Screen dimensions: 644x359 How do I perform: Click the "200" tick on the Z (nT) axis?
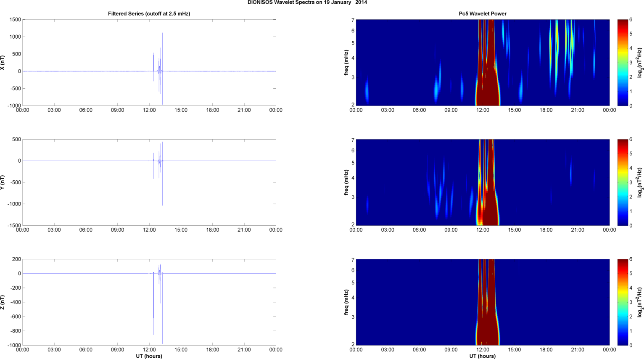pyautogui.click(x=17, y=259)
